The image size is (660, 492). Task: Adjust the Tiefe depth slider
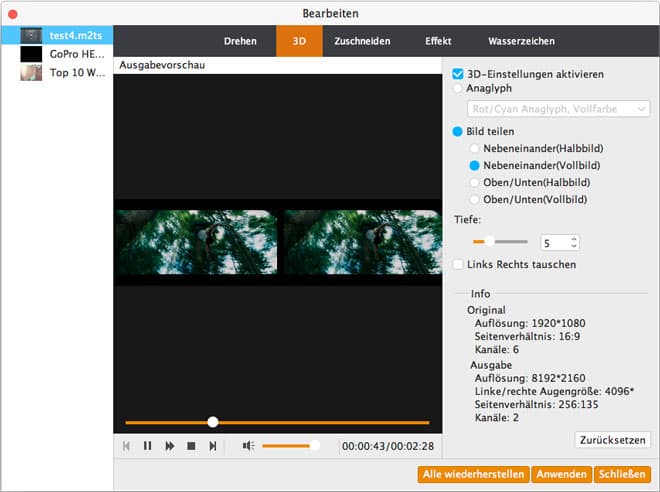489,241
